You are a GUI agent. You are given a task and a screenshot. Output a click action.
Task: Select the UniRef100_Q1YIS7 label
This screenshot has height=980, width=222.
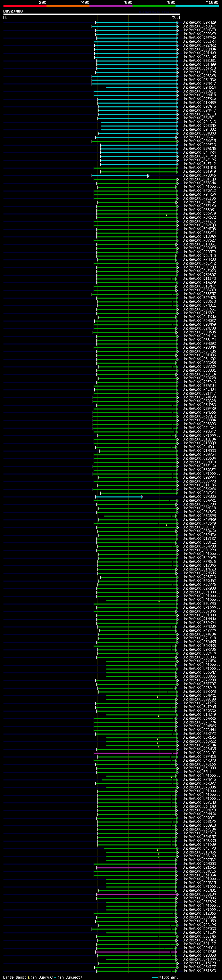tap(199, 539)
